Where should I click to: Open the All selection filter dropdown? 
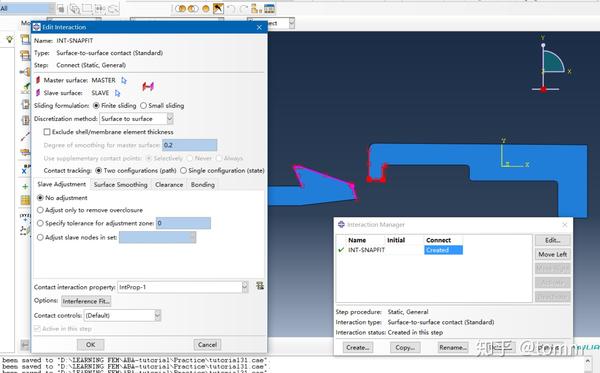pyautogui.click(x=51, y=8)
